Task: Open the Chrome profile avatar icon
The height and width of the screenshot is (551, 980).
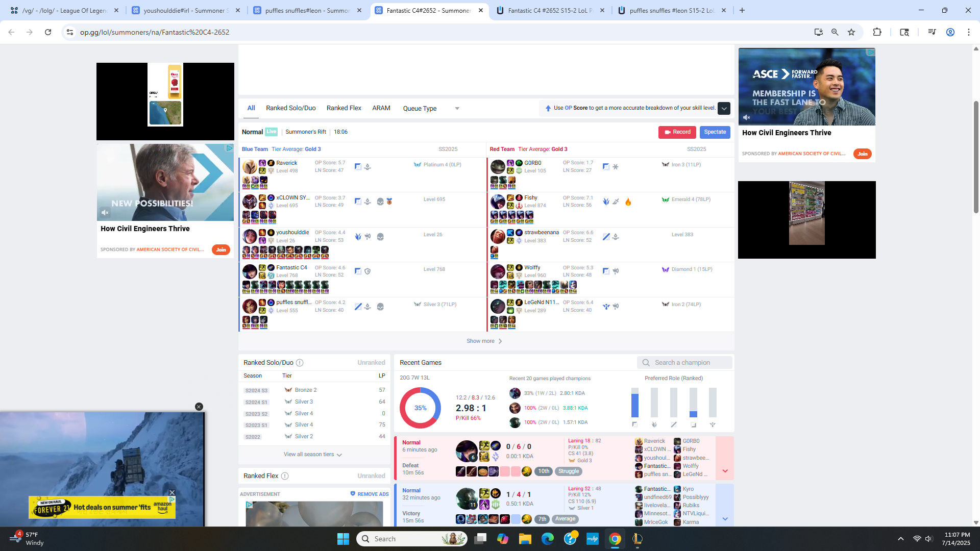Action: tap(950, 32)
